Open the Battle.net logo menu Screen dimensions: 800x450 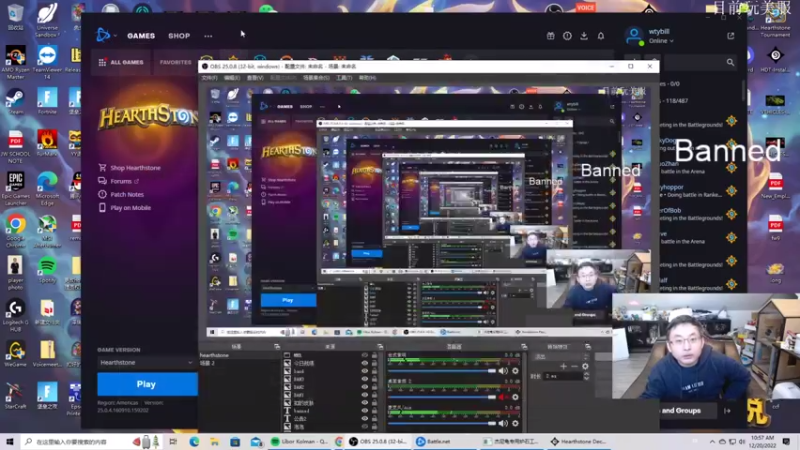pos(104,35)
